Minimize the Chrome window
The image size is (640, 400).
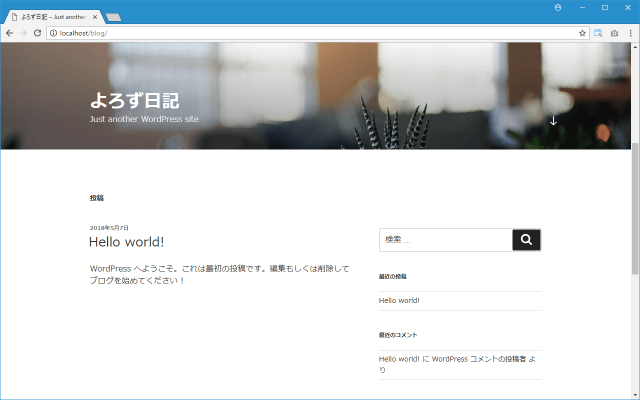click(x=582, y=7)
